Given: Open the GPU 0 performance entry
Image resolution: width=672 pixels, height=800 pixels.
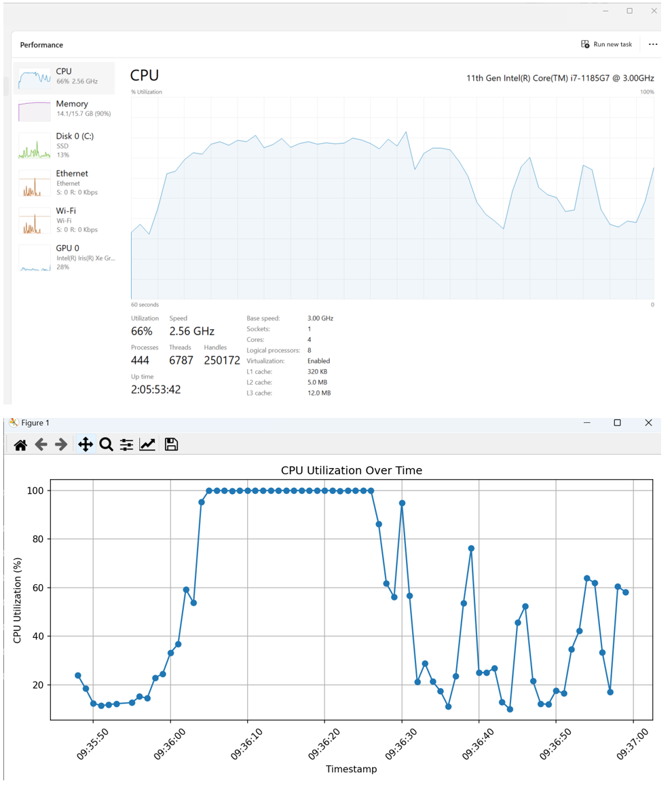Looking at the screenshot, I should coord(64,258).
